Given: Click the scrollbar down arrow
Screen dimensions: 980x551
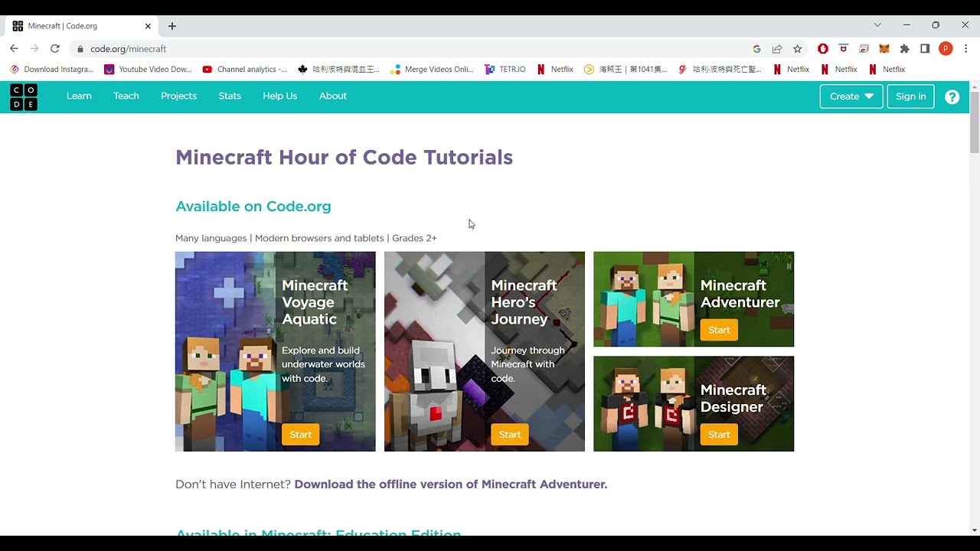Looking at the screenshot, I should coord(974,530).
